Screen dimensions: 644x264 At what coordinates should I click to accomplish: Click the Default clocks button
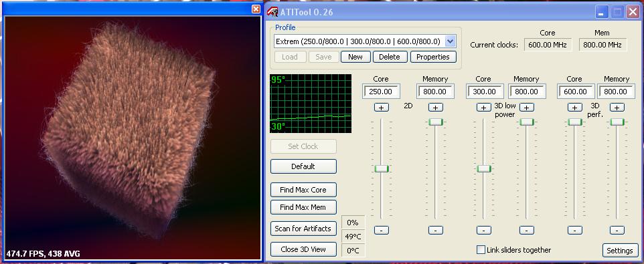coord(303,166)
